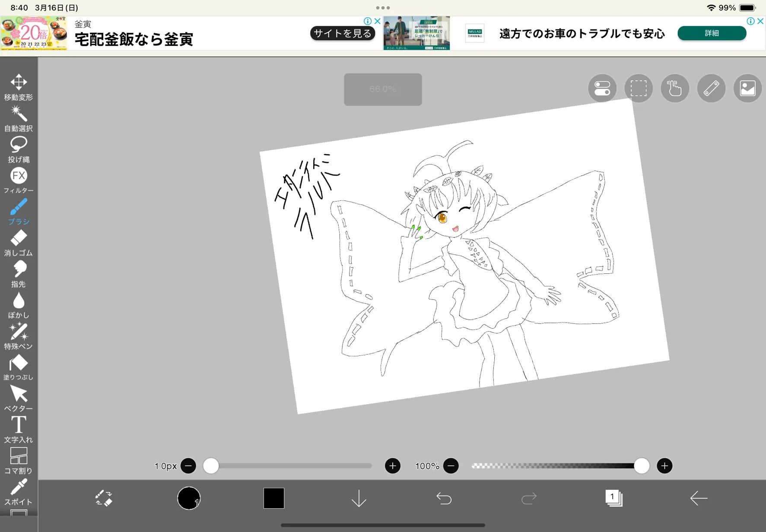This screenshot has width=766, height=532.
Task: Select the 指先 smudge tool
Action: pos(19,274)
